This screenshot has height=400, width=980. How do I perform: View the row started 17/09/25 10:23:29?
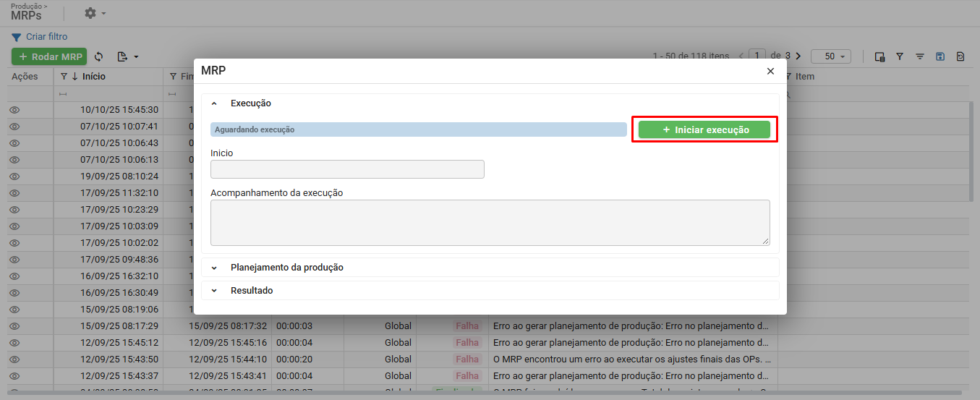pyautogui.click(x=14, y=210)
